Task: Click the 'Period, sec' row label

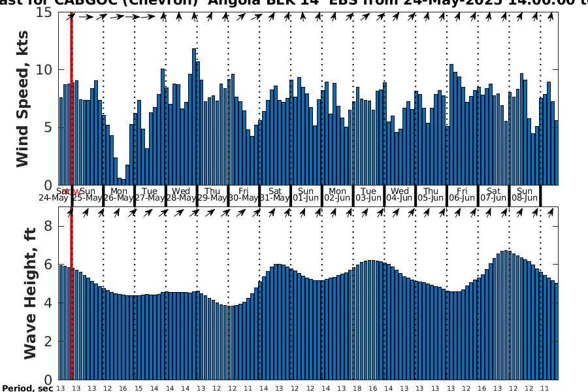Action: pos(27,388)
